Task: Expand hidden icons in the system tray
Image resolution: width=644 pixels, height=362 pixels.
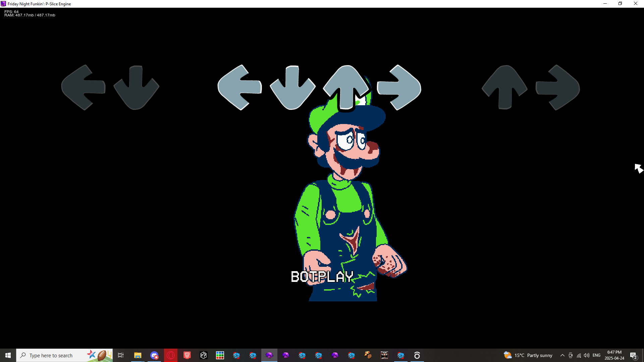Action: tap(562, 355)
